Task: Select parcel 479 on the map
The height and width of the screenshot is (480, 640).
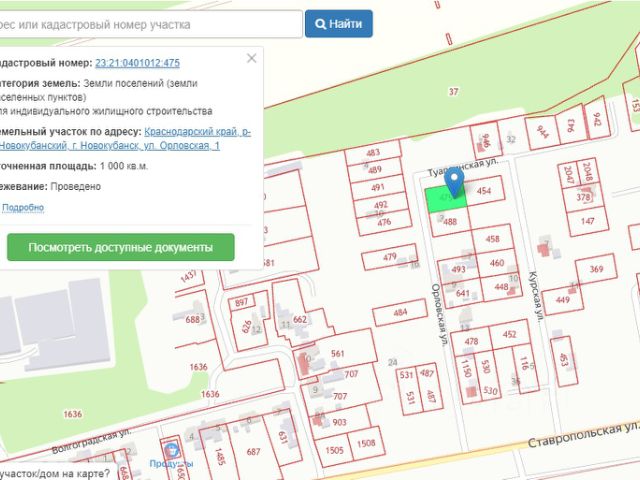Action: coord(390,259)
